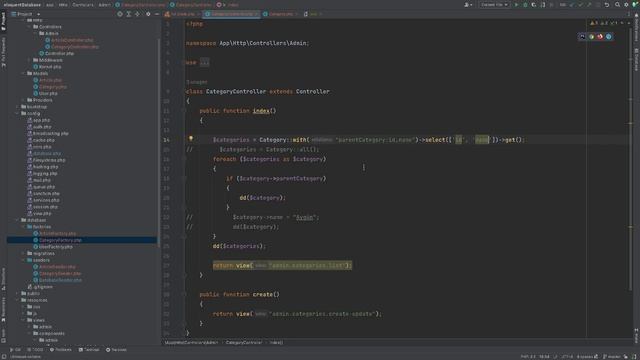Open the PhpStorm built-in browser preview icon
This screenshot has width=640, height=360.
click(x=582, y=37)
